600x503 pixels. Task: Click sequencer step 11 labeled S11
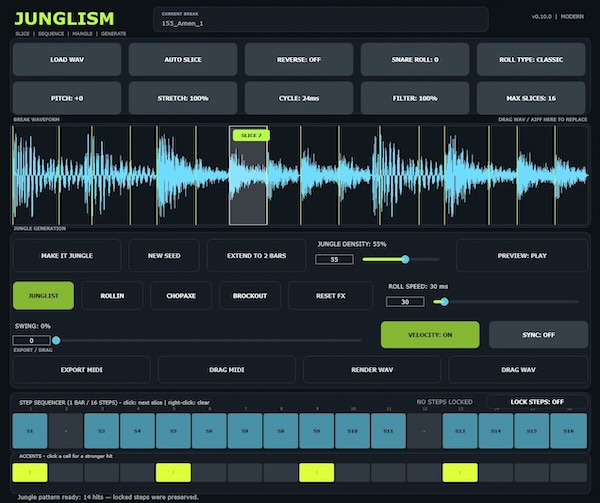click(x=388, y=431)
